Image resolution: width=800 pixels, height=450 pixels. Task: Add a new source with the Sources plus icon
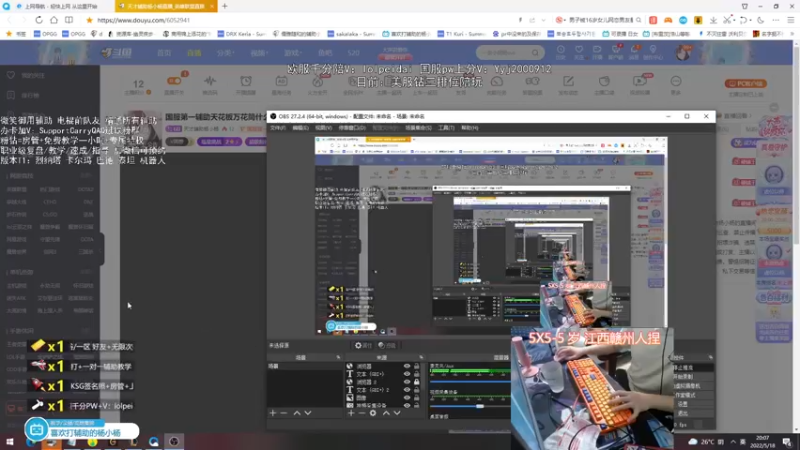(x=351, y=413)
